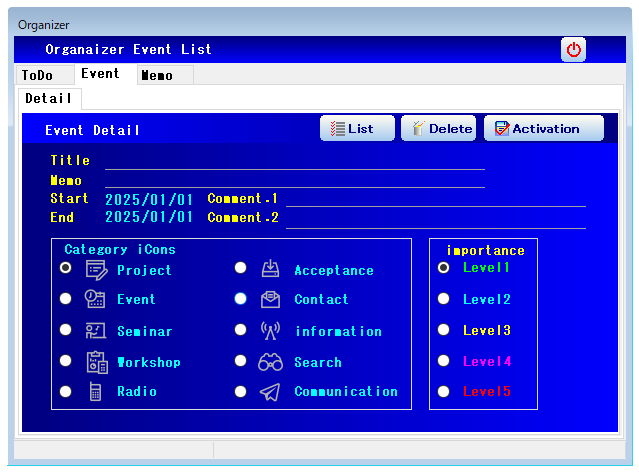Choose importance Level4 radio button

[443, 361]
